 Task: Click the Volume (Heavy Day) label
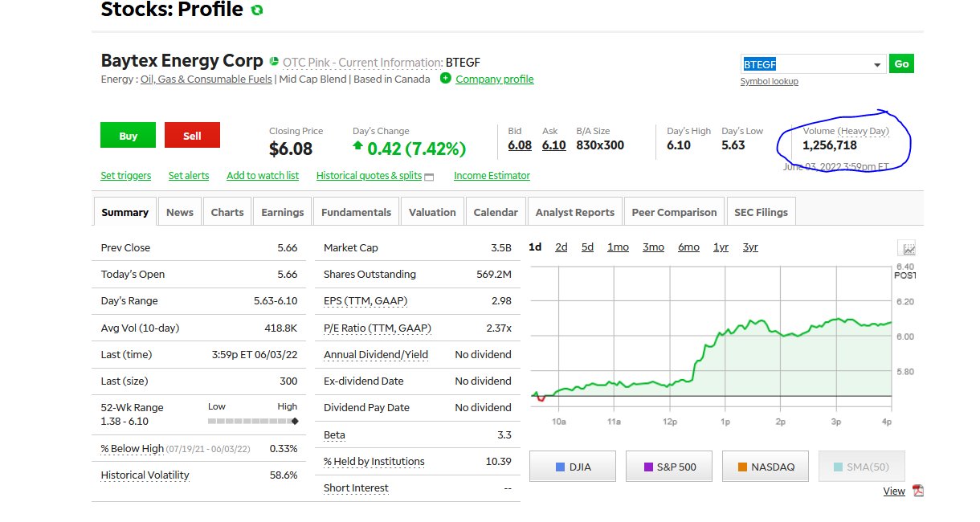coord(846,131)
